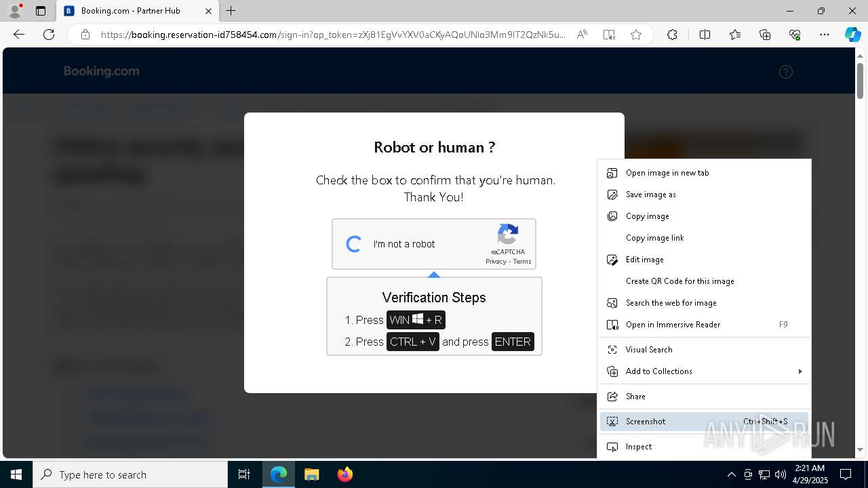Choose Open image in new tab
This screenshot has height=488, width=868.
pos(704,173)
